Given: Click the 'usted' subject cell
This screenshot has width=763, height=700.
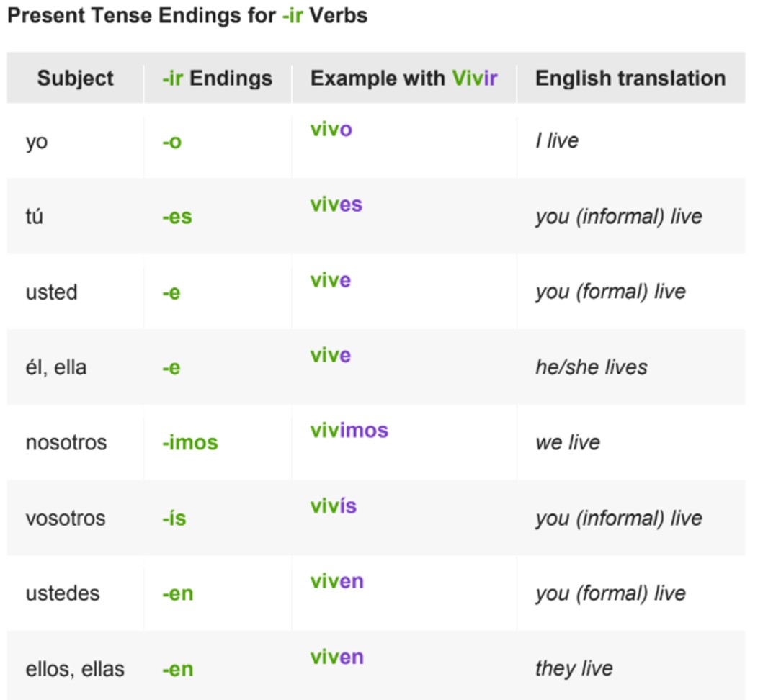Looking at the screenshot, I should tap(51, 292).
